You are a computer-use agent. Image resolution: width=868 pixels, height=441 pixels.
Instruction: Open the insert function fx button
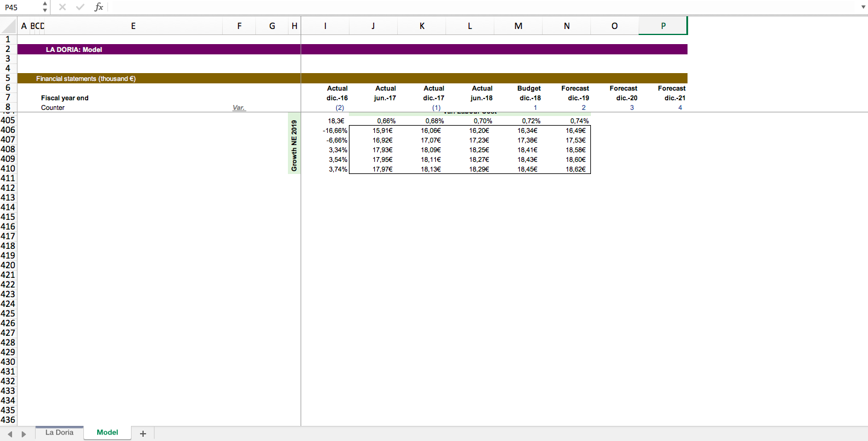pyautogui.click(x=99, y=7)
